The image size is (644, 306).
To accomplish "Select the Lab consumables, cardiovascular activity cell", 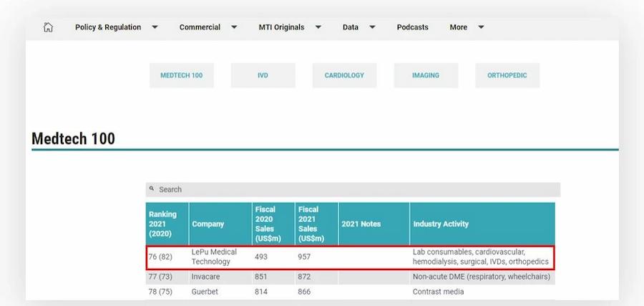I will tap(482, 257).
